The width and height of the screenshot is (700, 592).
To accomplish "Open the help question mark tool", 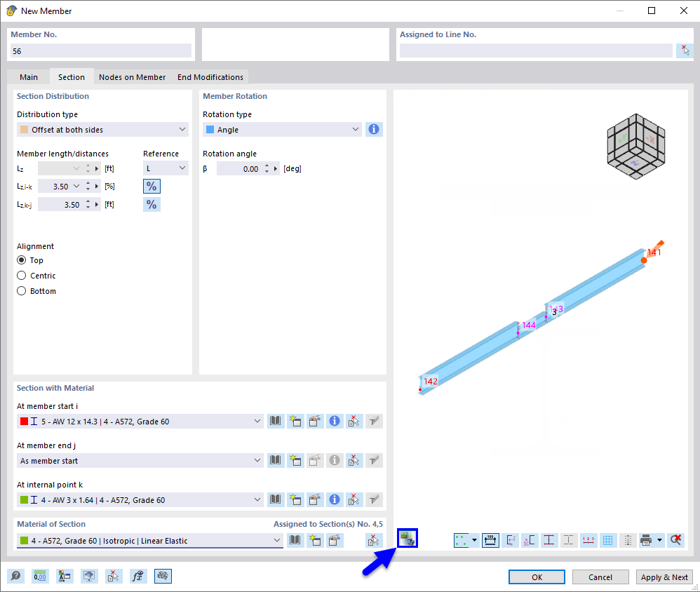I will tap(15, 576).
